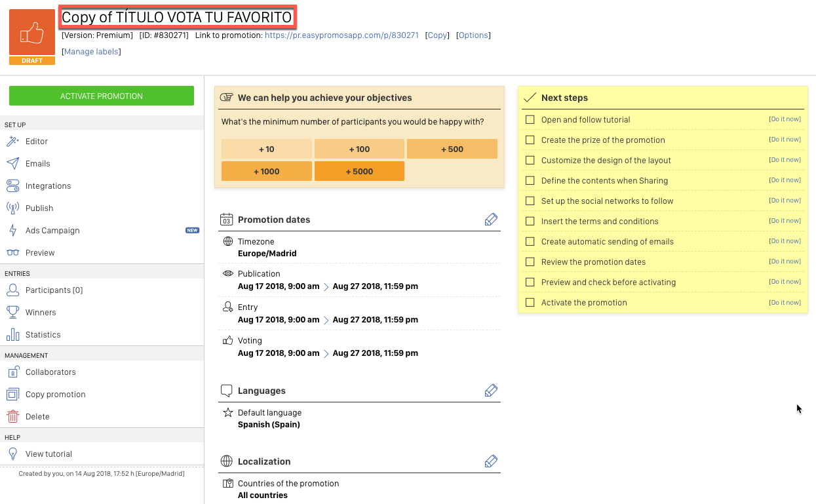Open Editor via magic wand icon
The height and width of the screenshot is (504, 816).
tap(12, 141)
